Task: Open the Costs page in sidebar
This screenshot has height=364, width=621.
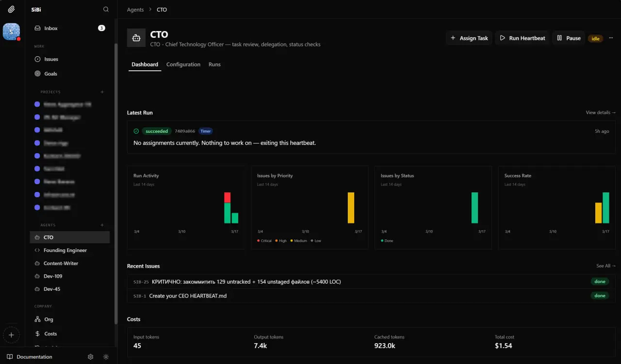Action: click(x=50, y=333)
